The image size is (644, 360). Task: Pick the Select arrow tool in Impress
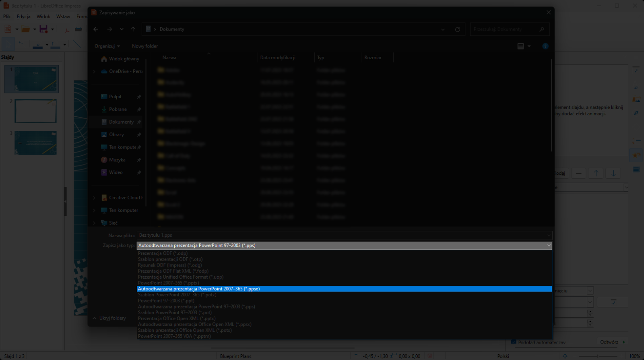point(8,44)
